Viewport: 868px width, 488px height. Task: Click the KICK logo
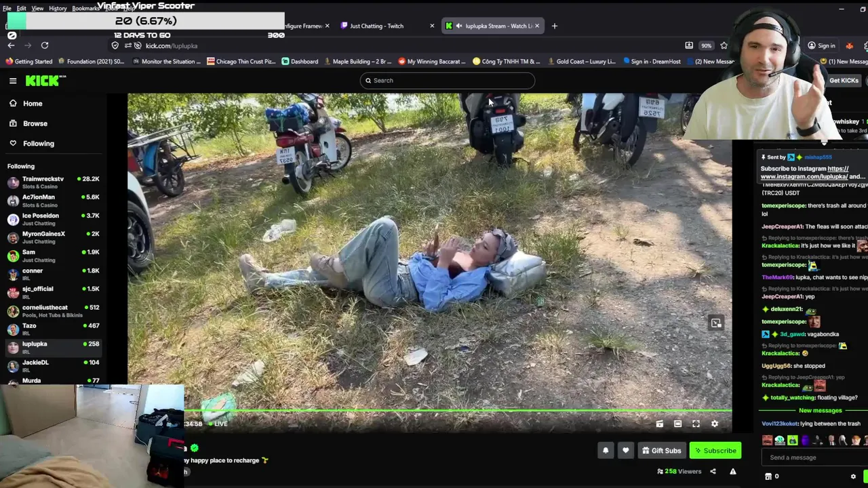pyautogui.click(x=45, y=81)
